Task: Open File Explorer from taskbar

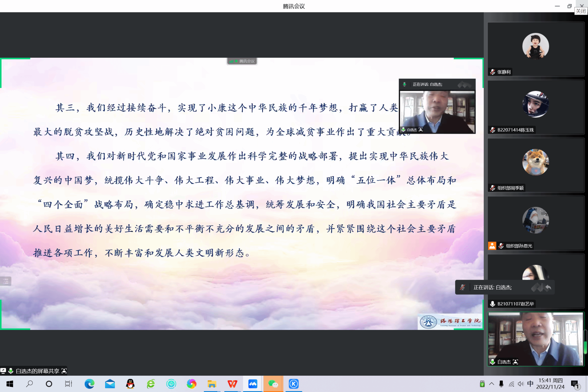Action: 212,384
